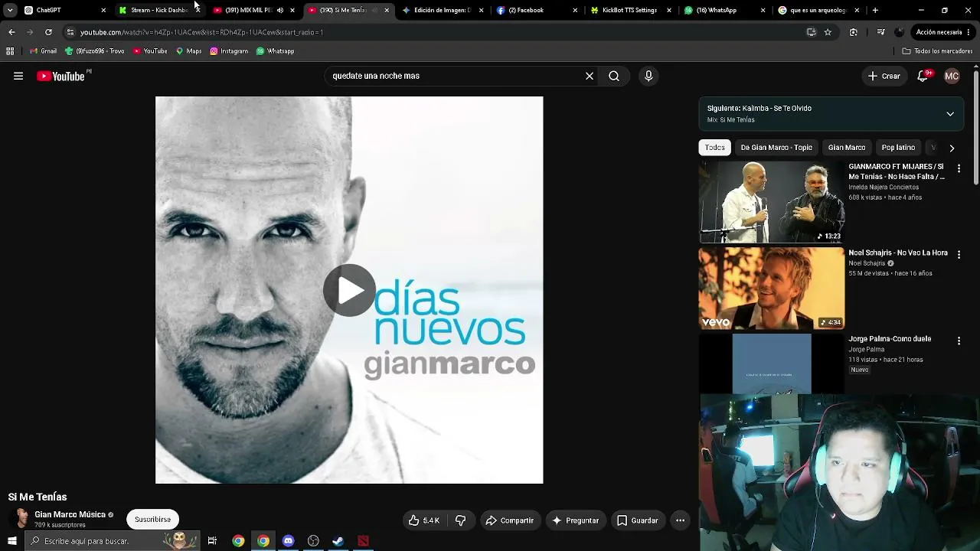
Task: Open OBS Studio from the taskbar
Action: pyautogui.click(x=313, y=541)
